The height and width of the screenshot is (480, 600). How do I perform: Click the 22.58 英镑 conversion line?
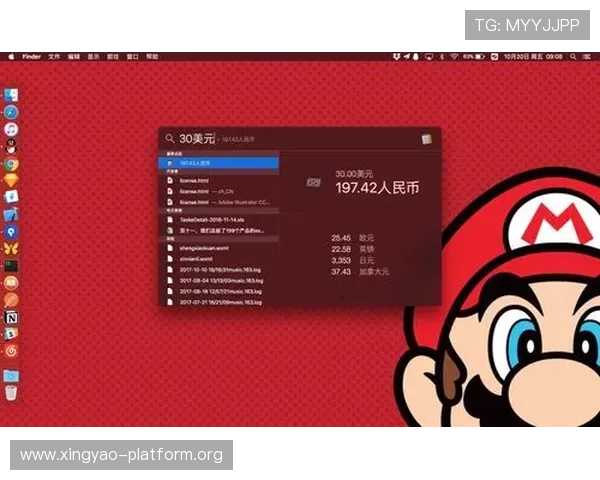352,249
